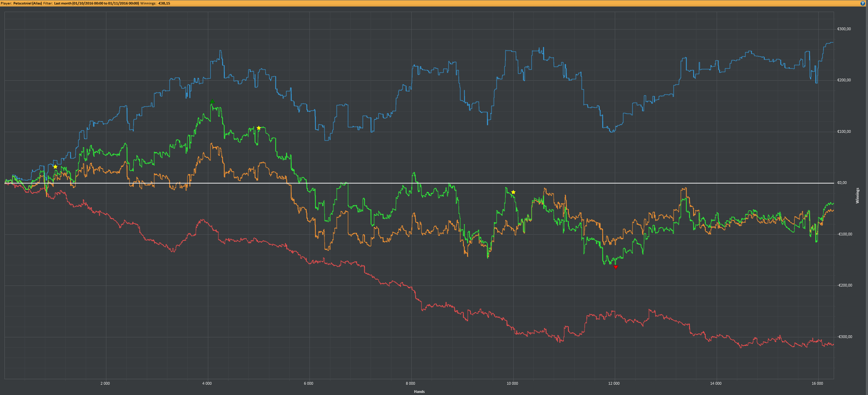868x395 pixels.
Task: Click the 2 000 hands x-axis label
Action: pyautogui.click(x=105, y=383)
